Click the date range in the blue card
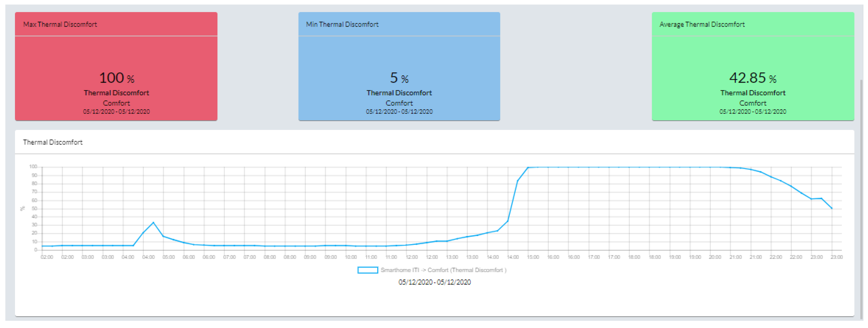Screen dimensions: 868x328 [x=399, y=111]
